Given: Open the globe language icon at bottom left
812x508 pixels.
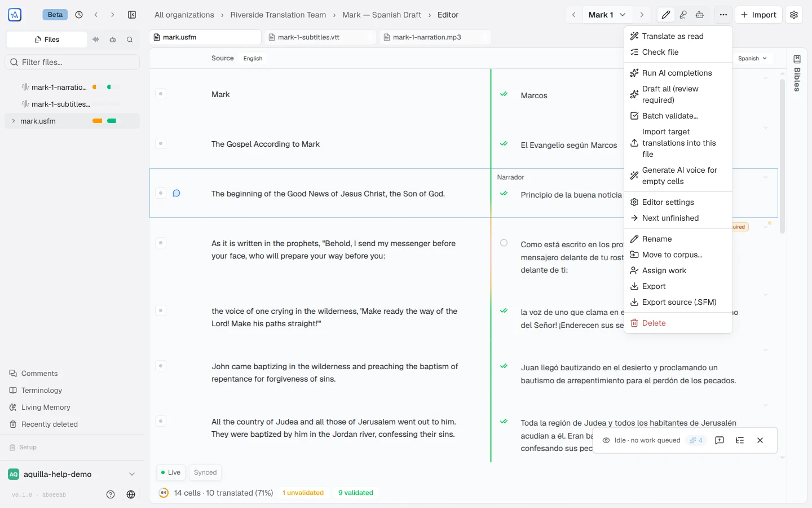Looking at the screenshot, I should point(131,494).
